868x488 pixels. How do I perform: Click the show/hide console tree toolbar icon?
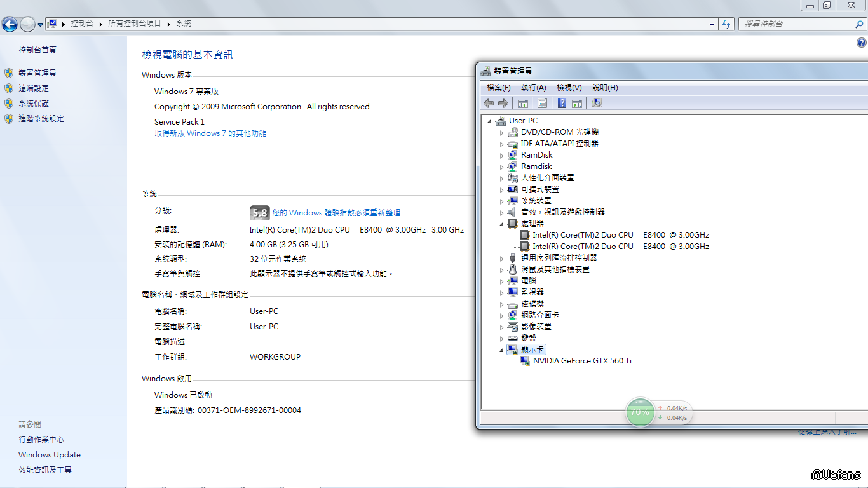pos(523,103)
